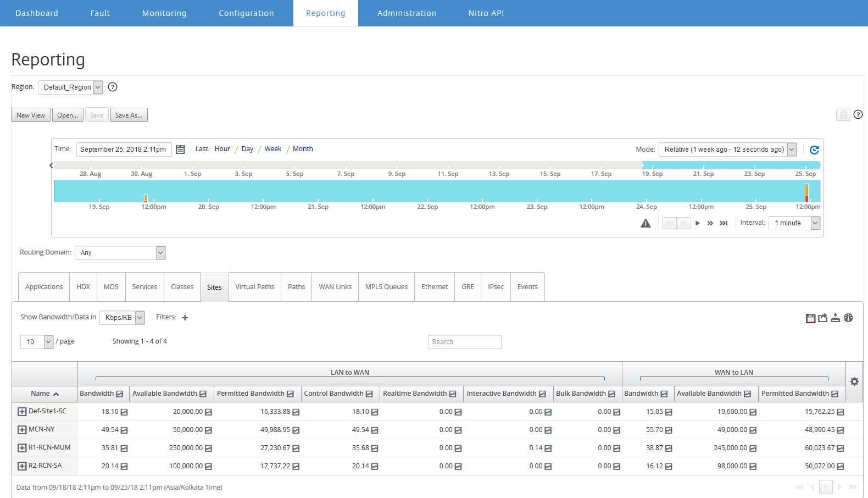Image resolution: width=868 pixels, height=498 pixels.
Task: Expand the R2-RCN-SA site row
Action: coord(22,466)
